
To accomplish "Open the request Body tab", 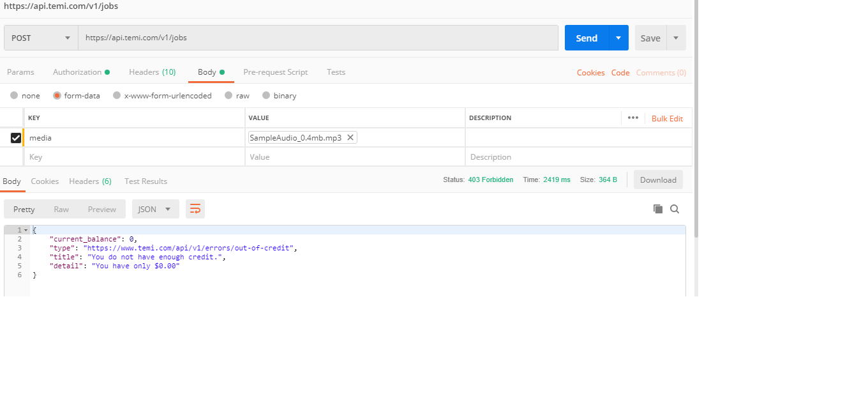I will pyautogui.click(x=211, y=72).
